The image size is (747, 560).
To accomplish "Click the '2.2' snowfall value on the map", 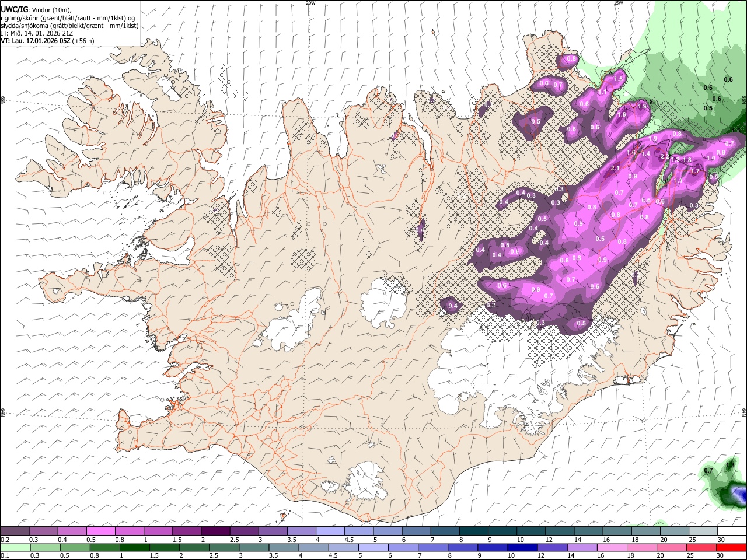I will point(664,157).
